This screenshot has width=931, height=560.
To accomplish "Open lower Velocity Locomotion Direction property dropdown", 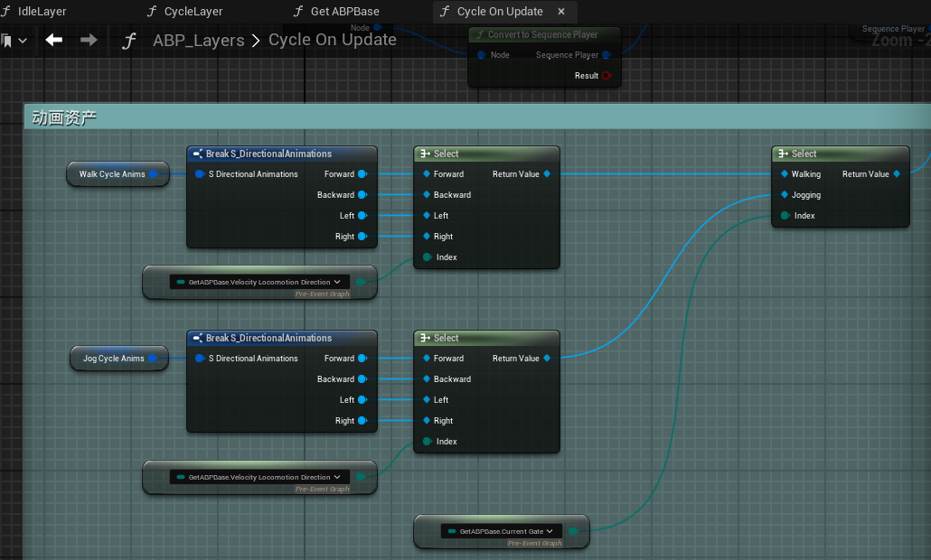I will pos(259,477).
